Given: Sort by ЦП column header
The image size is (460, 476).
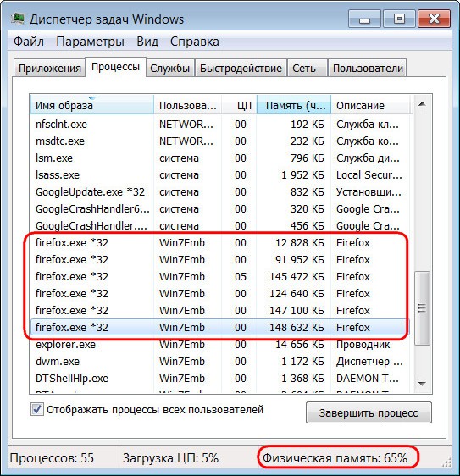Looking at the screenshot, I should [x=239, y=105].
